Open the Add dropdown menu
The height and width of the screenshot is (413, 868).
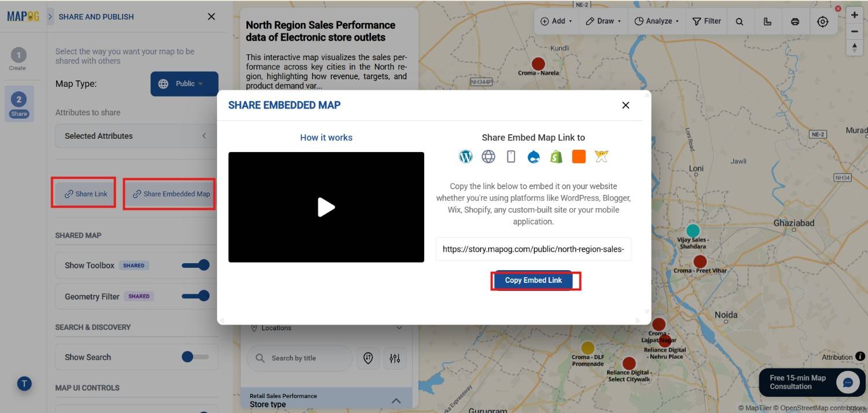coord(556,21)
